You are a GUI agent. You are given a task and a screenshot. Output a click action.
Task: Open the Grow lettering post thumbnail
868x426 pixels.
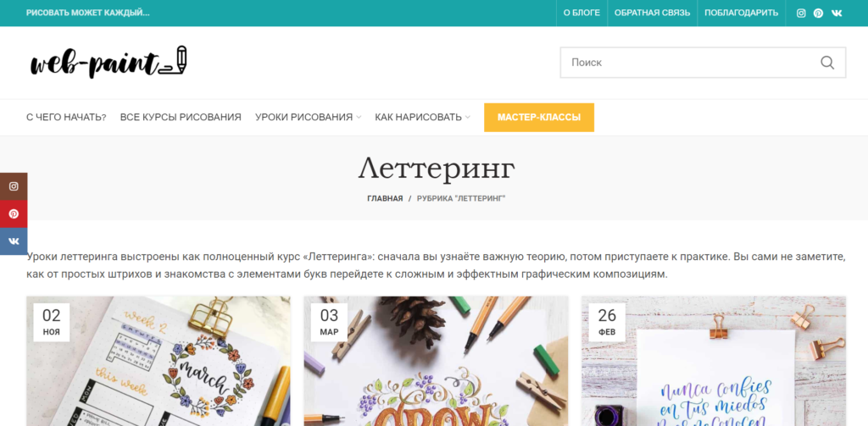(436, 362)
